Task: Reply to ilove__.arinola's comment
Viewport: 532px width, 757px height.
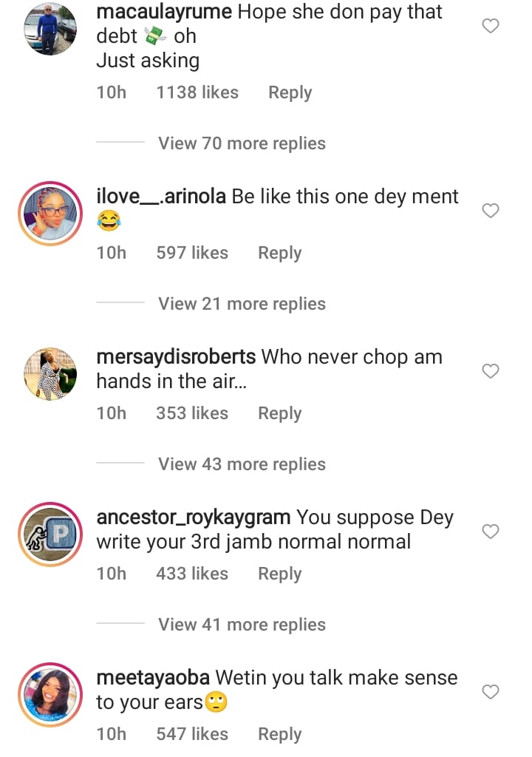Action: [x=279, y=254]
